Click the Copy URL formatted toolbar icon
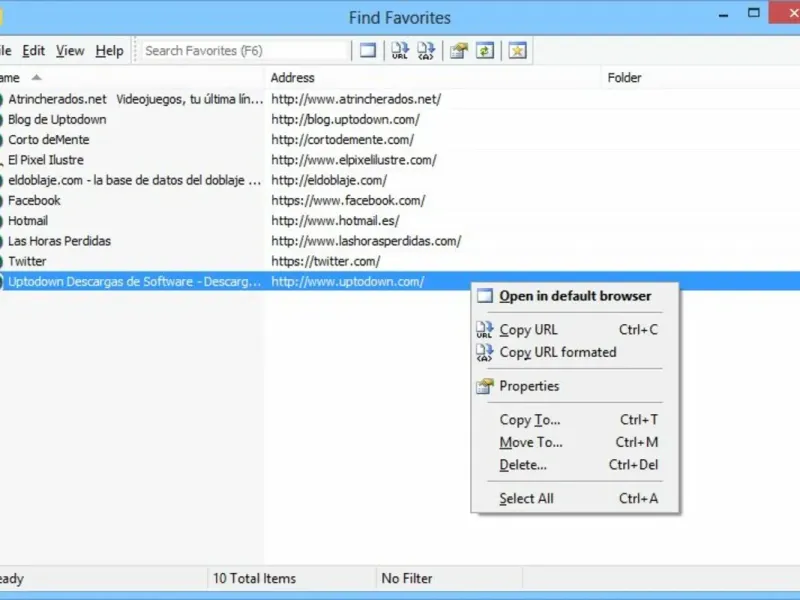 point(426,51)
